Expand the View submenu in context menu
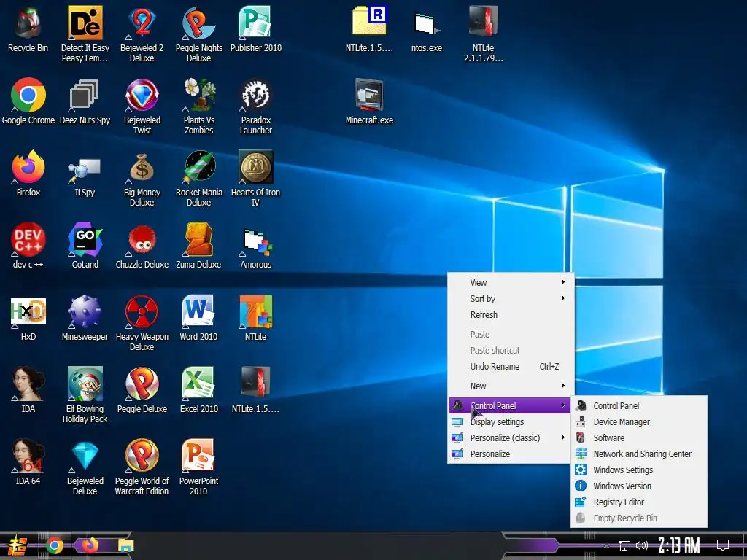 [x=510, y=282]
